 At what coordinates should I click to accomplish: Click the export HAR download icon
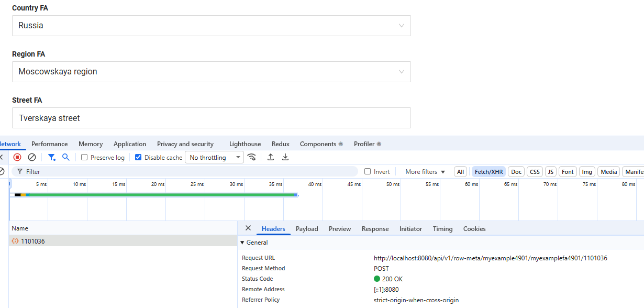point(285,157)
